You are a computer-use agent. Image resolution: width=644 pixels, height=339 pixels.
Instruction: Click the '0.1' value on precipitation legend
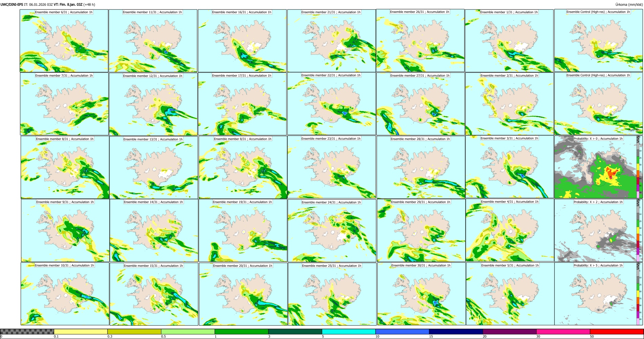click(56, 336)
